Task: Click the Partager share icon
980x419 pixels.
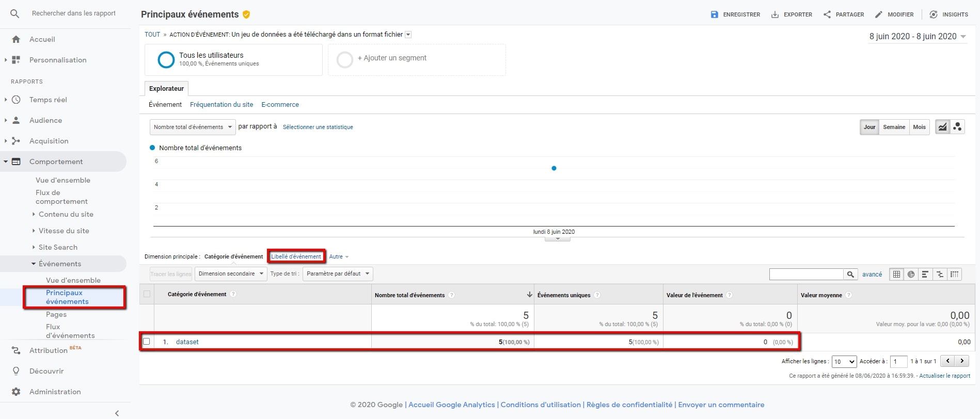Action: pos(827,14)
